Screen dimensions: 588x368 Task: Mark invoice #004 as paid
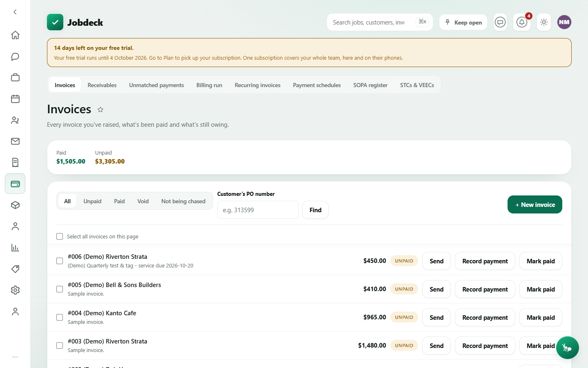(541, 317)
